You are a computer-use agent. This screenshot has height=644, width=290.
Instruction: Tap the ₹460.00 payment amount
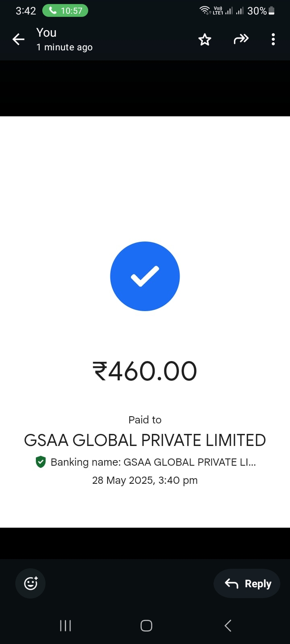[145, 371]
